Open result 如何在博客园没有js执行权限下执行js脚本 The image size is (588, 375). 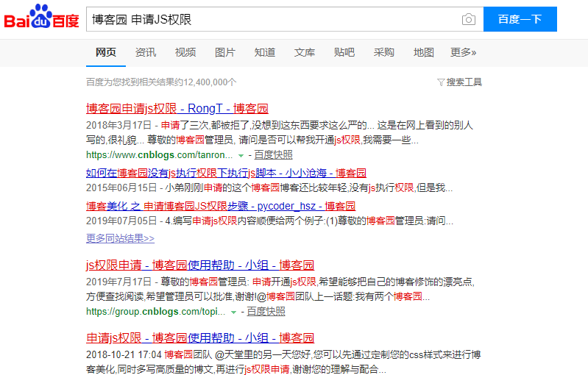226,173
